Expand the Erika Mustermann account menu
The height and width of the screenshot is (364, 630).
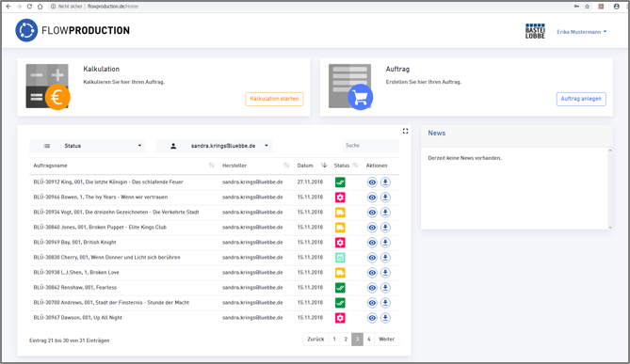[581, 32]
